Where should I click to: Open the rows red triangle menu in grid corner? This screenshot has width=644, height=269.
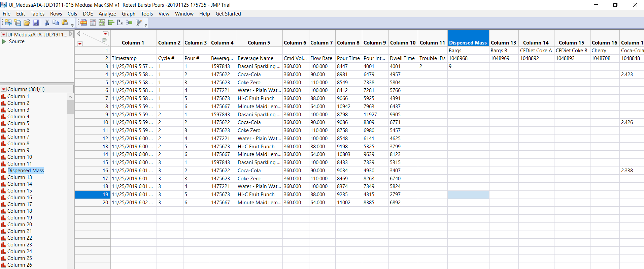pos(80,43)
